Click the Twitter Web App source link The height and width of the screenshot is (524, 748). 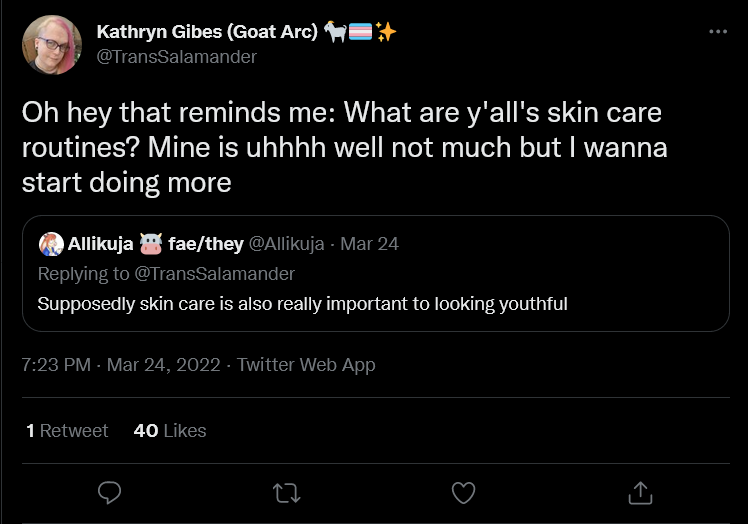pyautogui.click(x=306, y=365)
